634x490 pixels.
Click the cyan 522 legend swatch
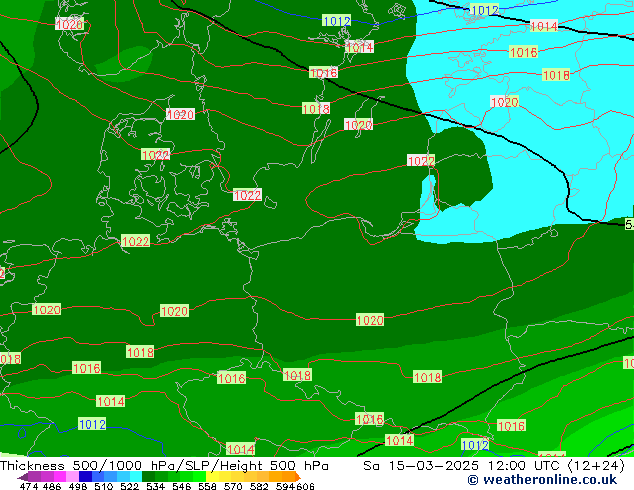tap(136, 477)
